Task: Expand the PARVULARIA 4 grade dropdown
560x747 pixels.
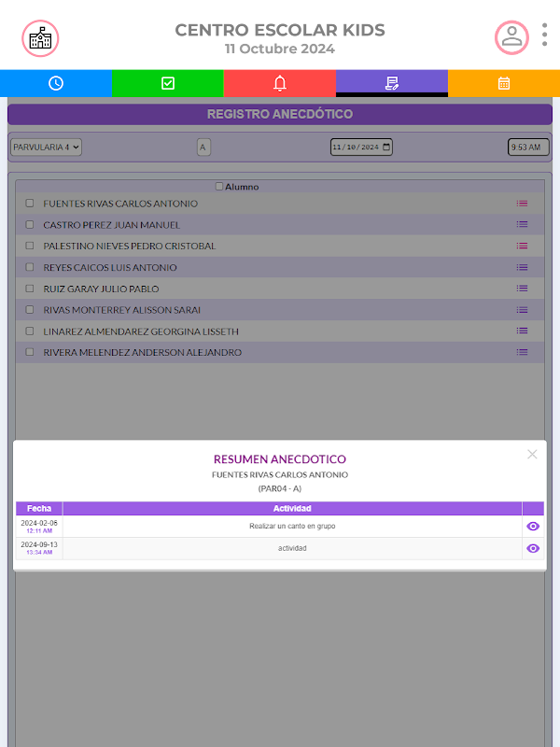Action: [x=46, y=148]
